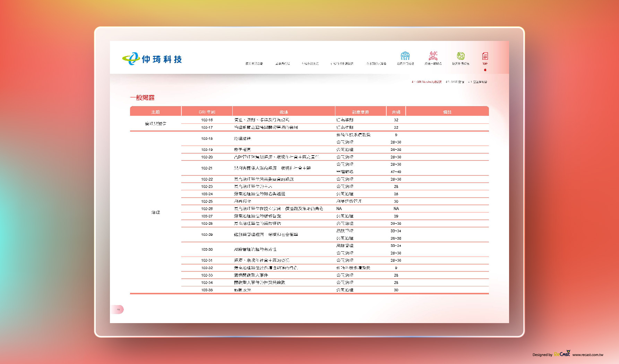Click the 一般揭露 section heading
This screenshot has height=364, width=619.
click(142, 98)
